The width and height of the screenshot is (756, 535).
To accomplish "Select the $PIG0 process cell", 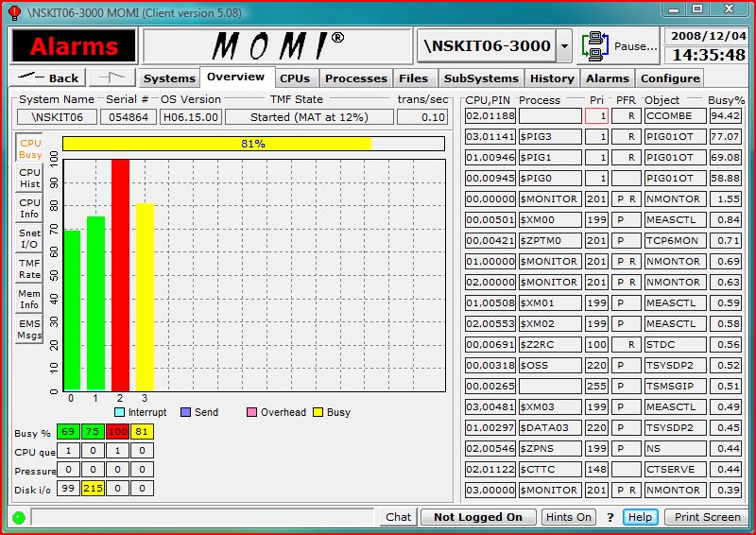I will (550, 178).
